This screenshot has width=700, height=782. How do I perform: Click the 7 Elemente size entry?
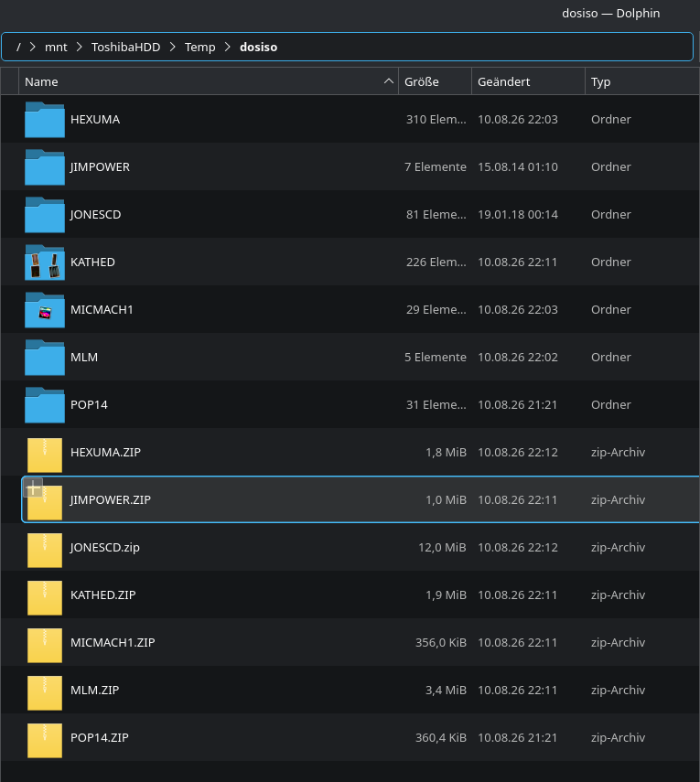pyautogui.click(x=436, y=167)
